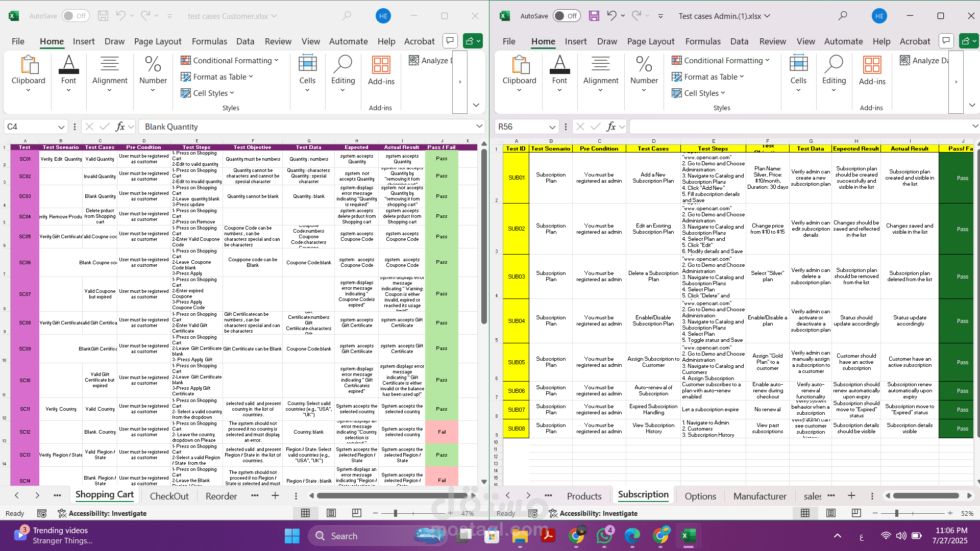
Task: Toggle AutoSave in Test cases Admin window
Action: (x=566, y=16)
